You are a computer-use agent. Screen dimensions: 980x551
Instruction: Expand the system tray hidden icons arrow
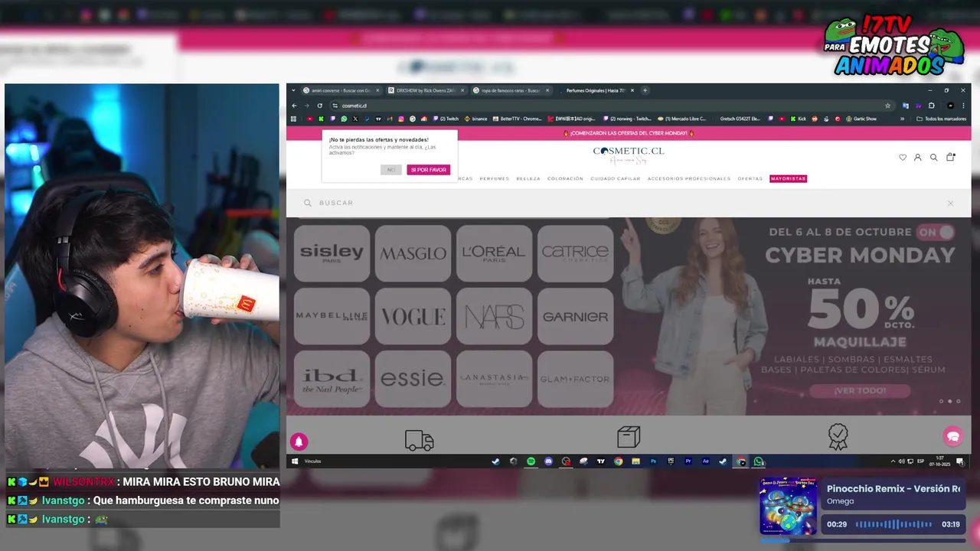point(893,461)
